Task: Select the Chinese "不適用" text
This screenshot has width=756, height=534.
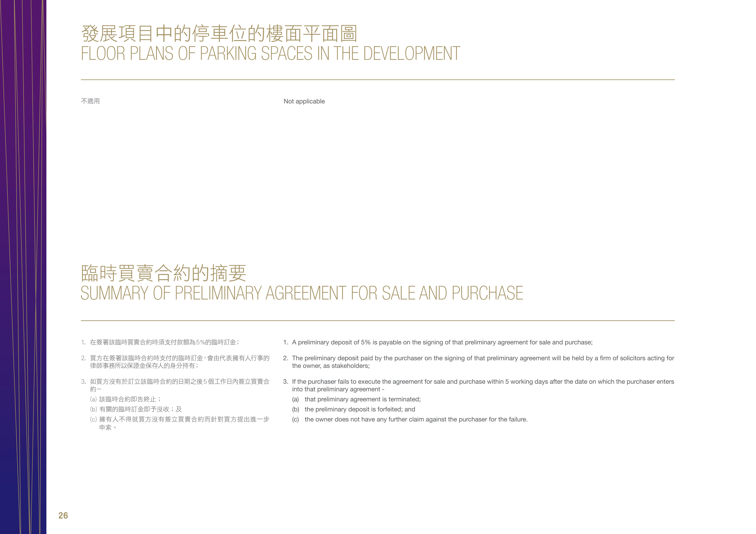Action: coord(91,101)
